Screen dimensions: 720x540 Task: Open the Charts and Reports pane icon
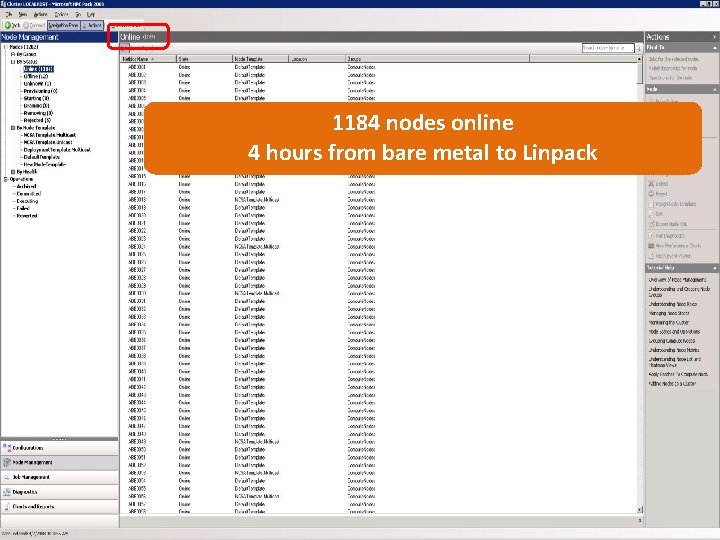click(x=7, y=506)
